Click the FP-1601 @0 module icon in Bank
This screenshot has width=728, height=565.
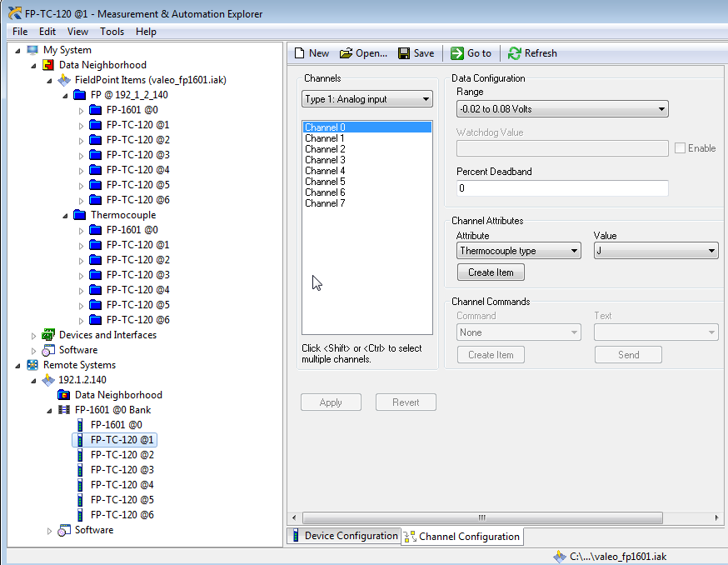pos(80,425)
